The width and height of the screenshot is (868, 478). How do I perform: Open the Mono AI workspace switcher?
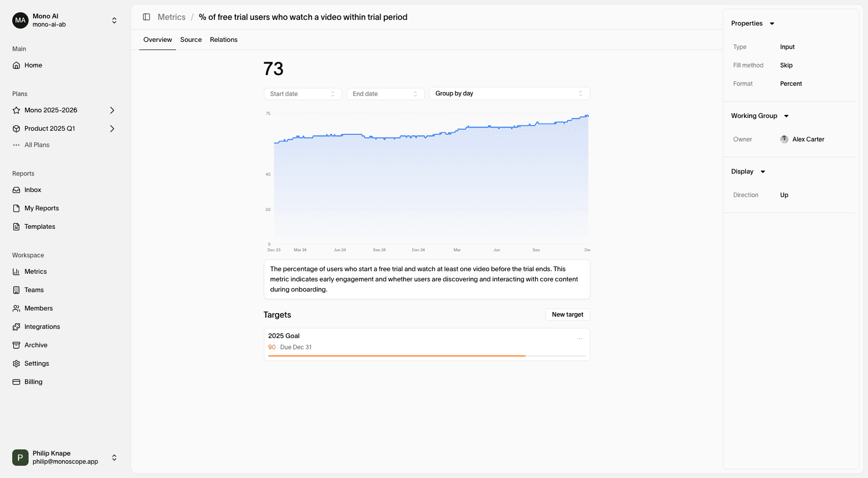coord(114,20)
